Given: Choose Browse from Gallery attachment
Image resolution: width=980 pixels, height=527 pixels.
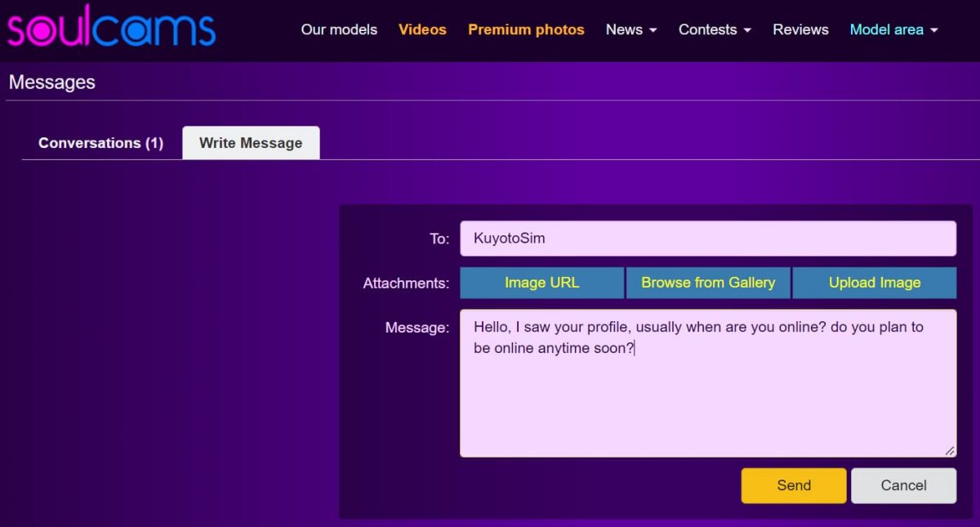Looking at the screenshot, I should tap(708, 283).
